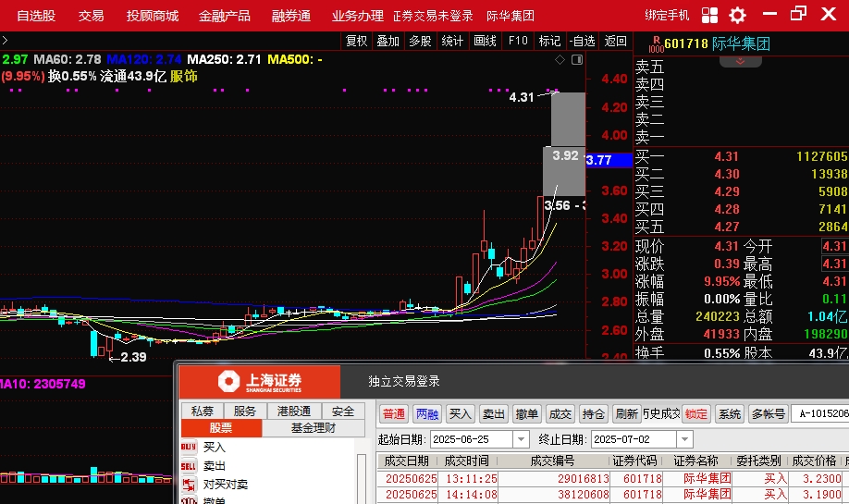
Task: Open the 融券通 menu
Action: point(291,16)
